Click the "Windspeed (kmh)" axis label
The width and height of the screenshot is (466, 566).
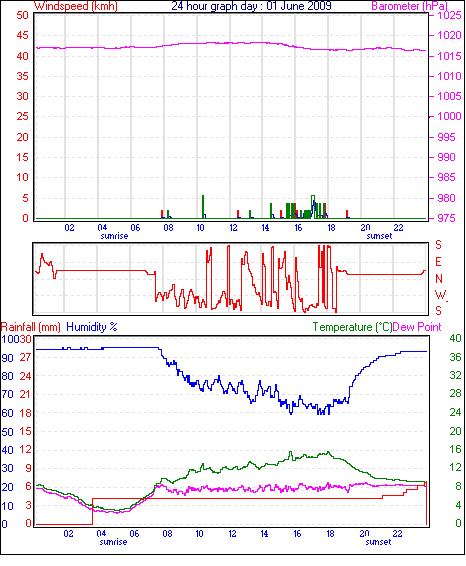pos(76,6)
